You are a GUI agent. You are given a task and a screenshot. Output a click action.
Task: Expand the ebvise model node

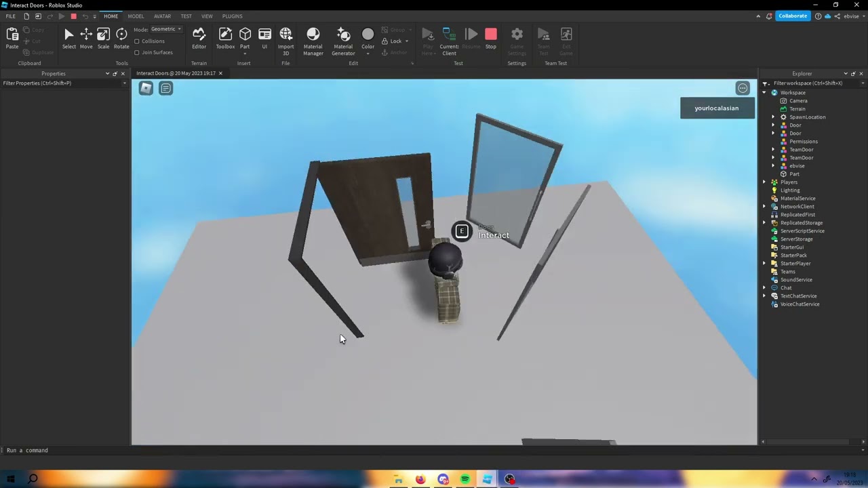[773, 166]
